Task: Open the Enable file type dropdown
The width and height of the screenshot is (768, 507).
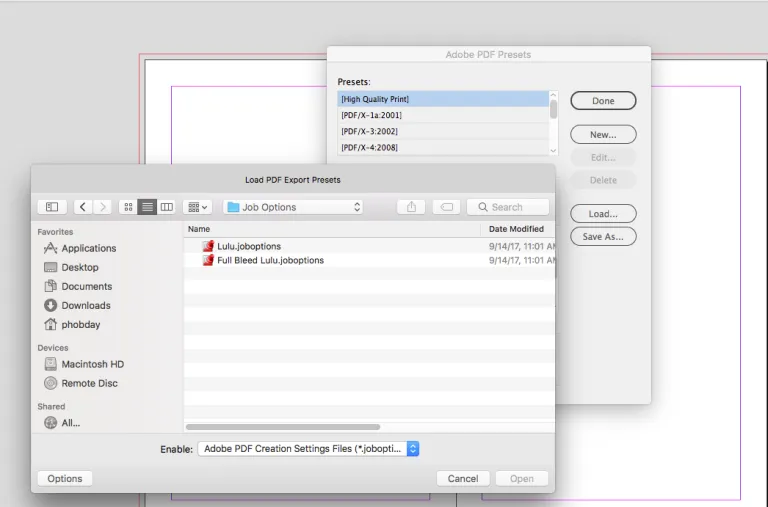Action: click(x=309, y=449)
